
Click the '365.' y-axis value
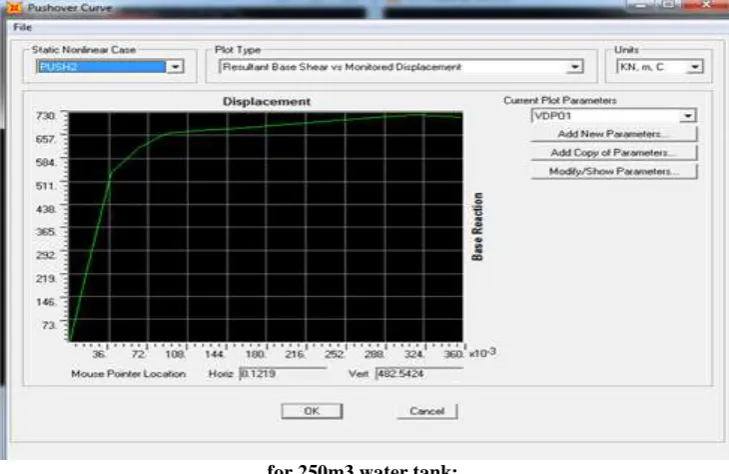coord(46,231)
